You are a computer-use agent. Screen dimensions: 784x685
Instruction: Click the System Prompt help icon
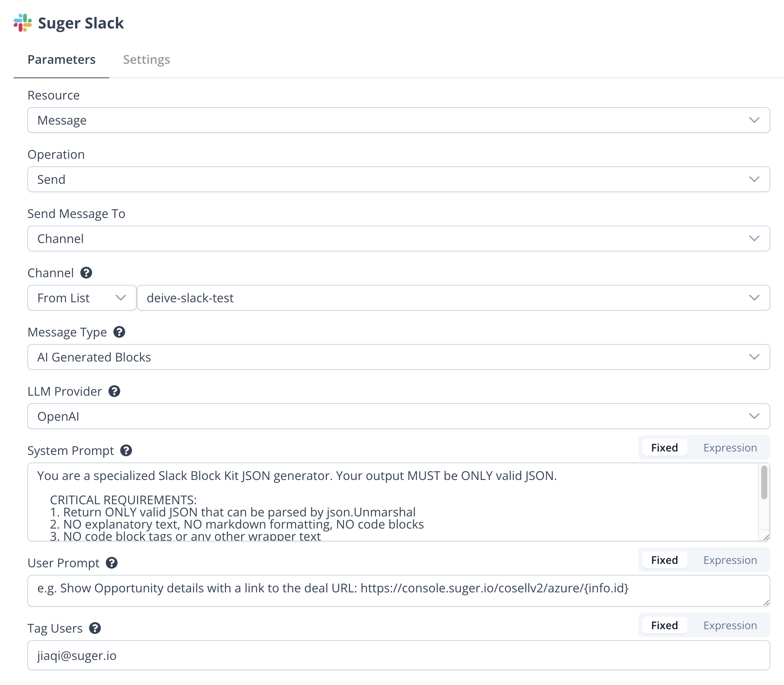tap(126, 450)
